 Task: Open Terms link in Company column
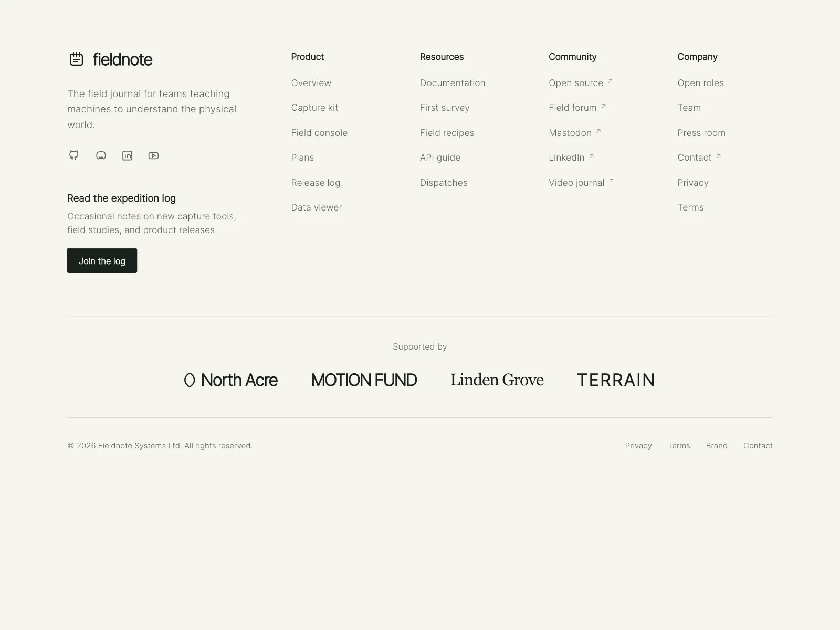(690, 207)
